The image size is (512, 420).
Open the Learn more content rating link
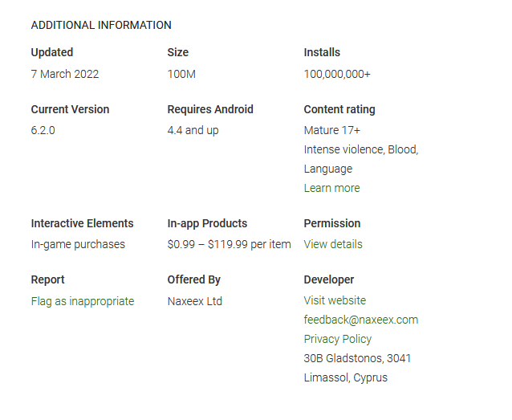[x=331, y=188]
